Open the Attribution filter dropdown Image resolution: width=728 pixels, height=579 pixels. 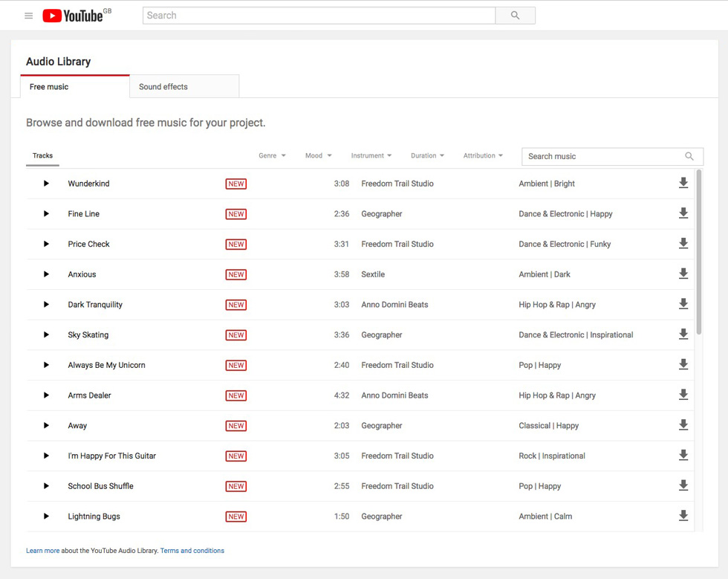click(483, 155)
